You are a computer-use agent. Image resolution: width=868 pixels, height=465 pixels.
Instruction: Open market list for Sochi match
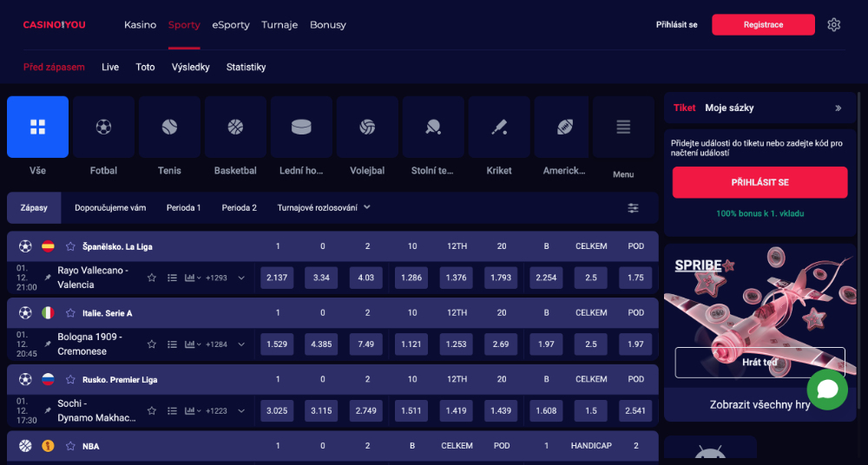(x=172, y=410)
